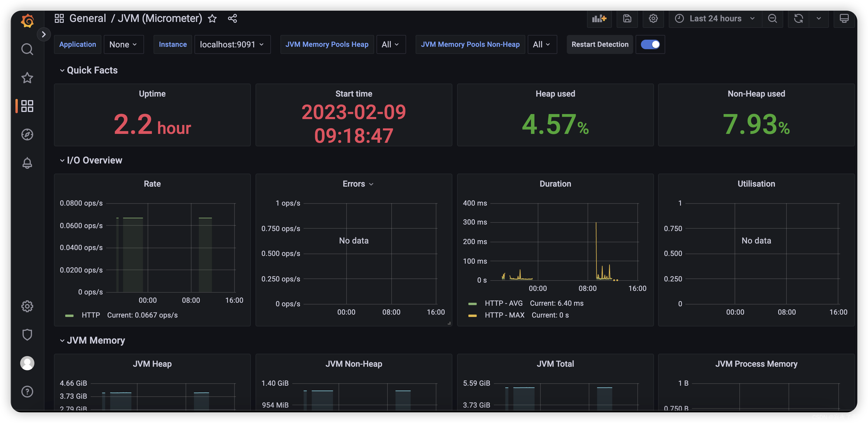The height and width of the screenshot is (423, 868).
Task: Click the green HTTP - AVG color swatch
Action: (473, 304)
